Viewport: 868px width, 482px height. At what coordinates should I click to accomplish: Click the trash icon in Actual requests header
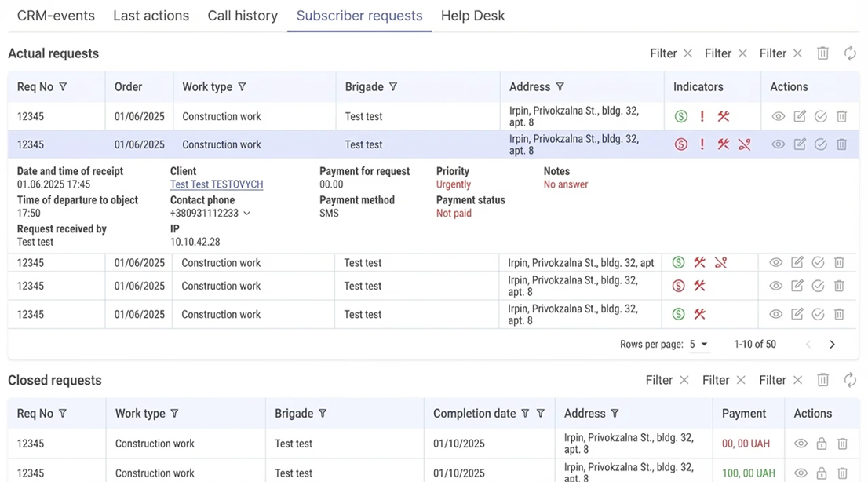click(x=822, y=53)
